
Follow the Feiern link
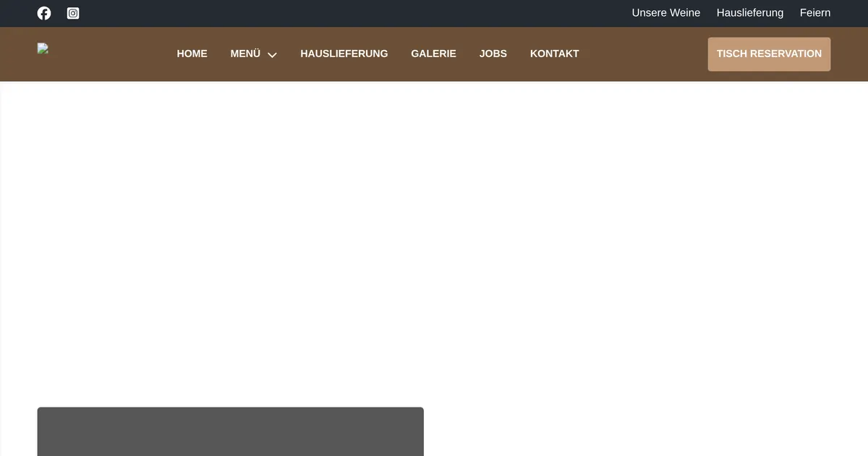point(815,13)
